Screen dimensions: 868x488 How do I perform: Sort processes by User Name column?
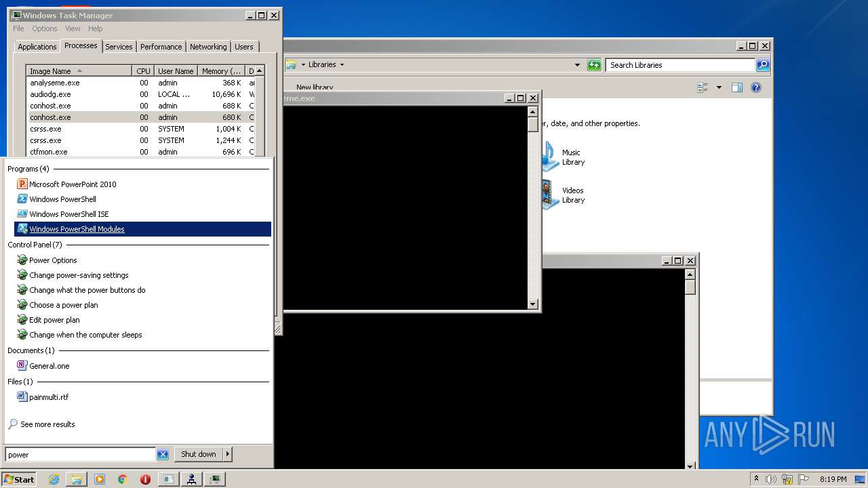[176, 71]
